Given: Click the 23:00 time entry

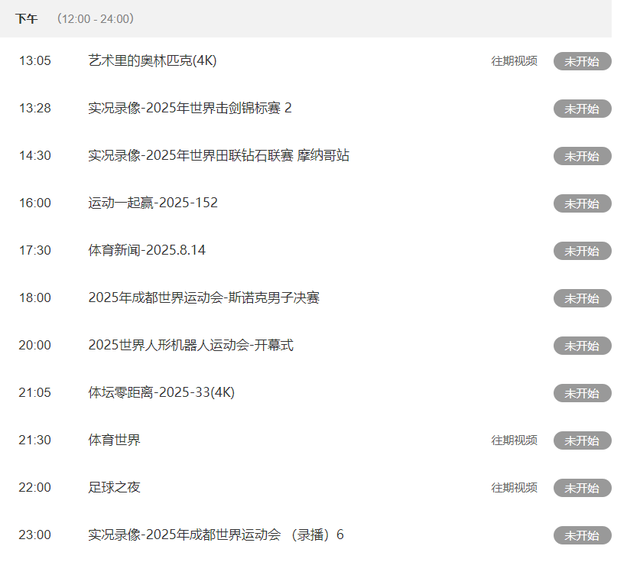Looking at the screenshot, I should (x=35, y=534).
